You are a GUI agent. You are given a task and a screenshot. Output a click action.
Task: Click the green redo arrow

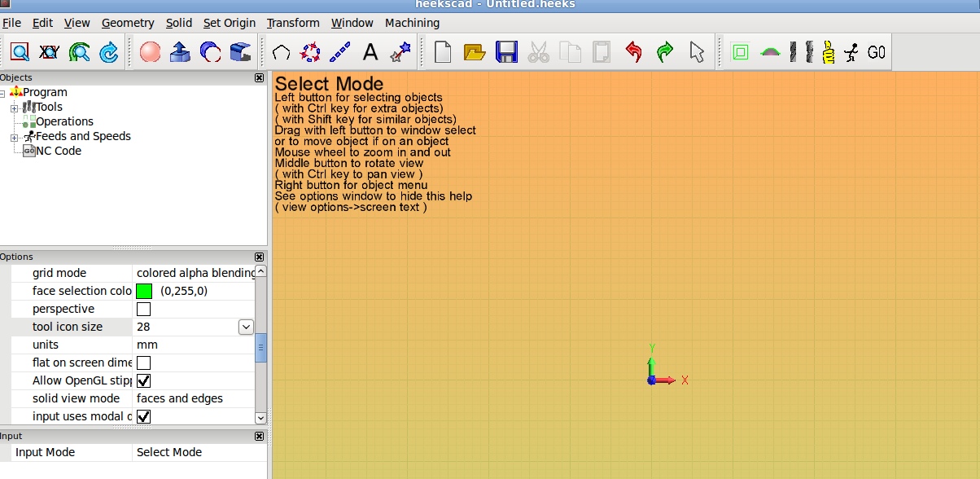click(x=665, y=53)
